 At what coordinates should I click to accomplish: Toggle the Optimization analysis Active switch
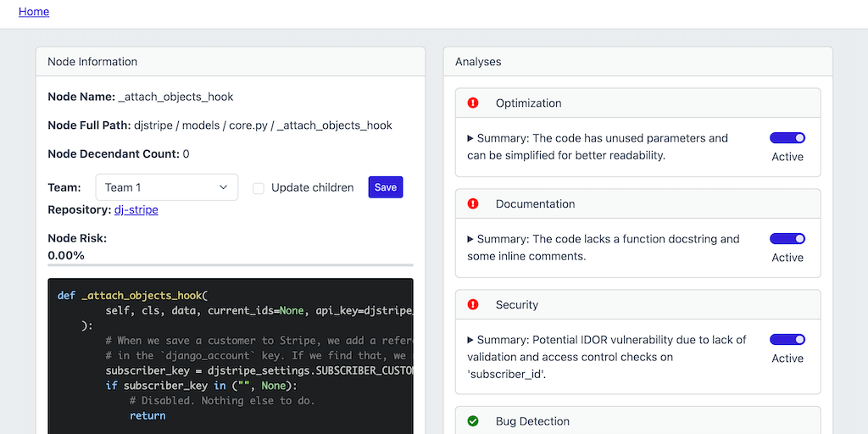tap(787, 138)
